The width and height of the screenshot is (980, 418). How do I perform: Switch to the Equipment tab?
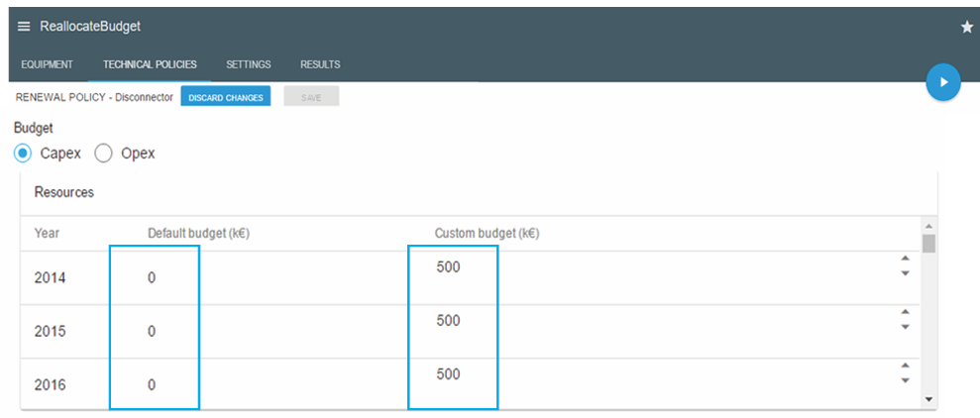point(47,64)
